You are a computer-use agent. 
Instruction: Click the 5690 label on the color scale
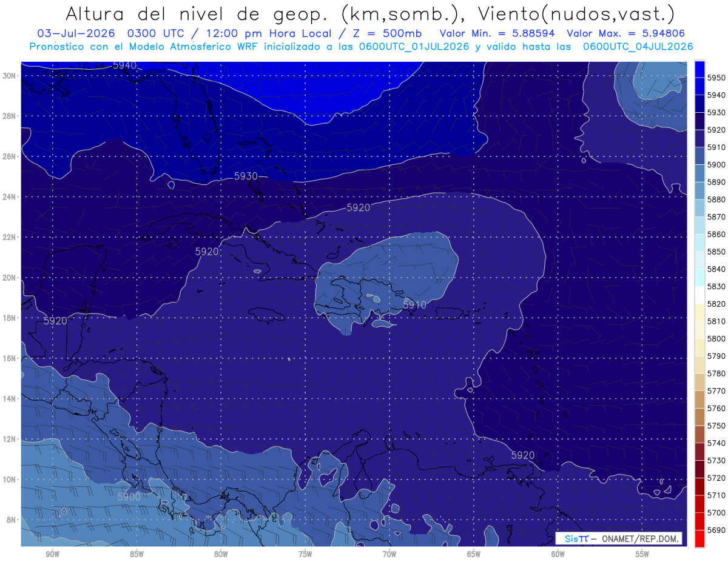tap(716, 530)
